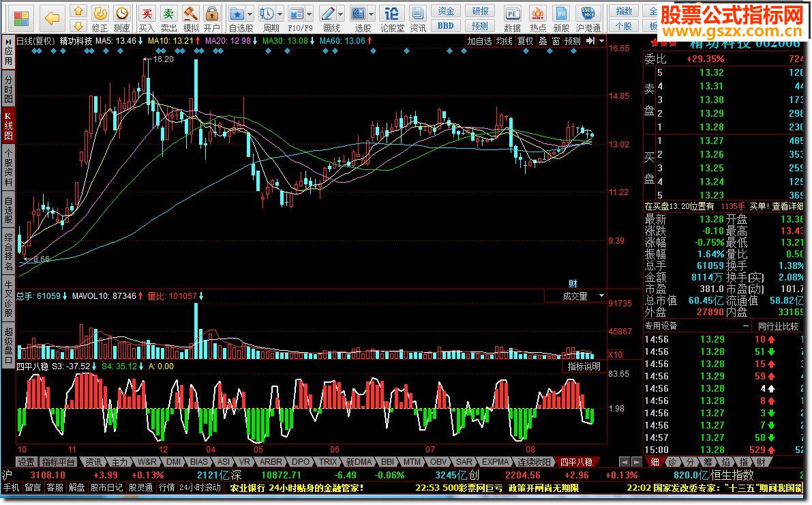Open the 分时图 side panel tab

[8, 89]
